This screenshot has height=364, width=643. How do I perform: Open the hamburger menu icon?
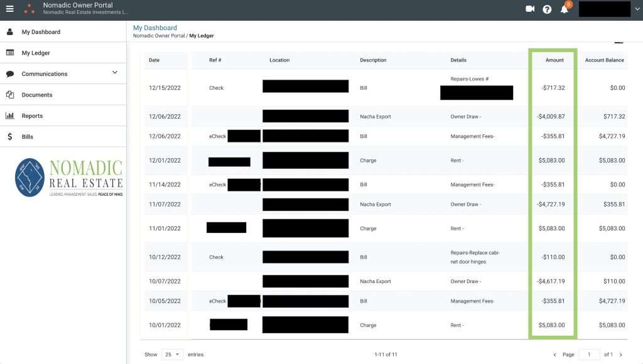[9, 9]
